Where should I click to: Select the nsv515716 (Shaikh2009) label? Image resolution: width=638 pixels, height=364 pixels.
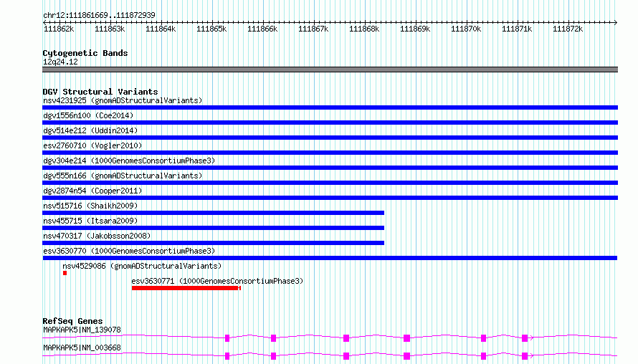[90, 206]
